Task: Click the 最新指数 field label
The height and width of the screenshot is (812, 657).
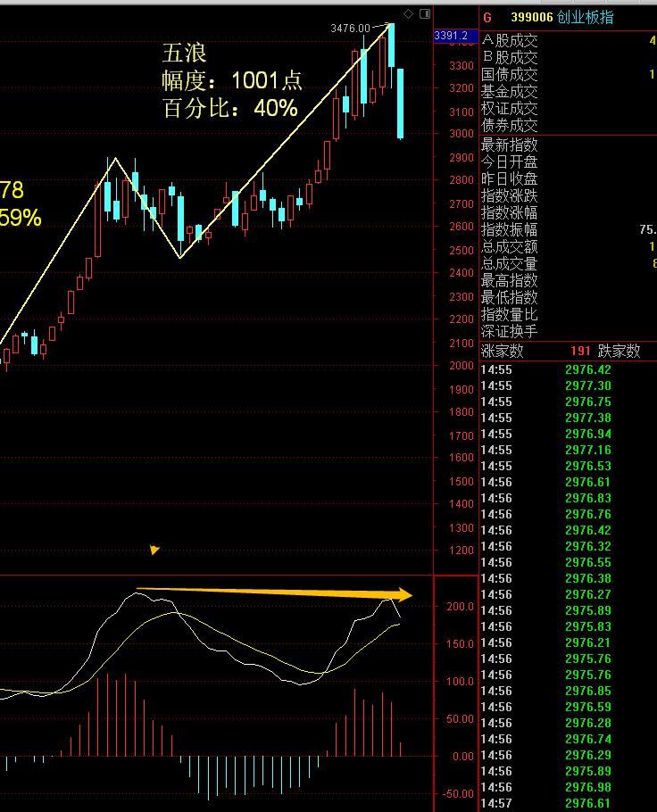Action: 510,145
